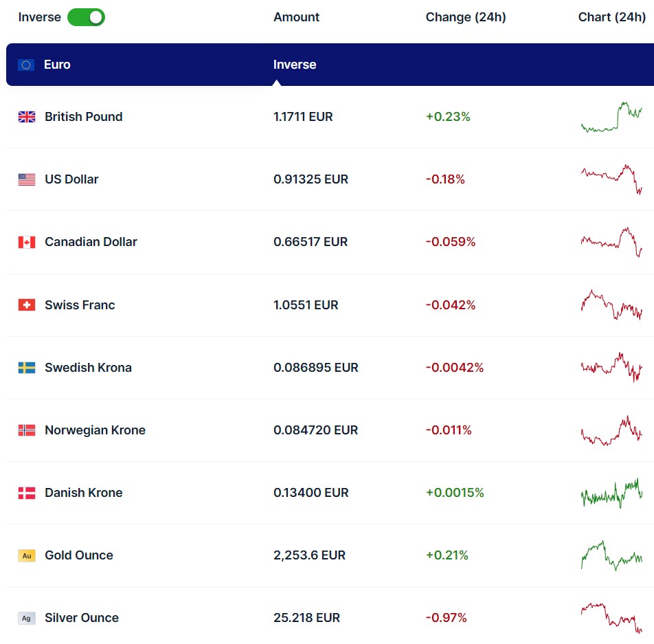Open the Gold Ounce 24h chart
Image resolution: width=654 pixels, height=644 pixels.
pyautogui.click(x=611, y=555)
